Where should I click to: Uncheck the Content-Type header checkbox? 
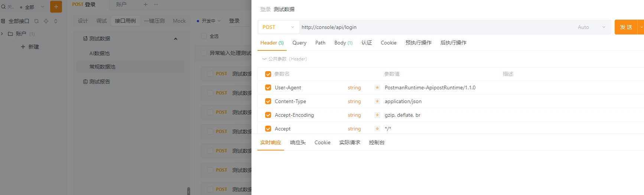268,101
